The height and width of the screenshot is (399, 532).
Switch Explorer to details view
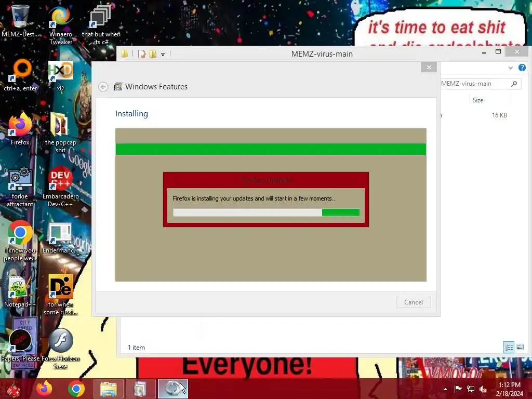click(508, 347)
